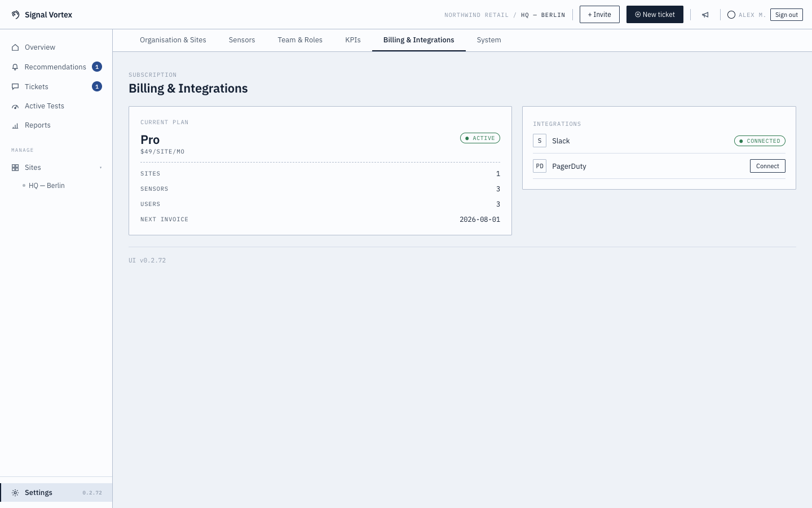Viewport: 812px width, 508px height.
Task: Click the Sites grid icon
Action: tap(15, 168)
